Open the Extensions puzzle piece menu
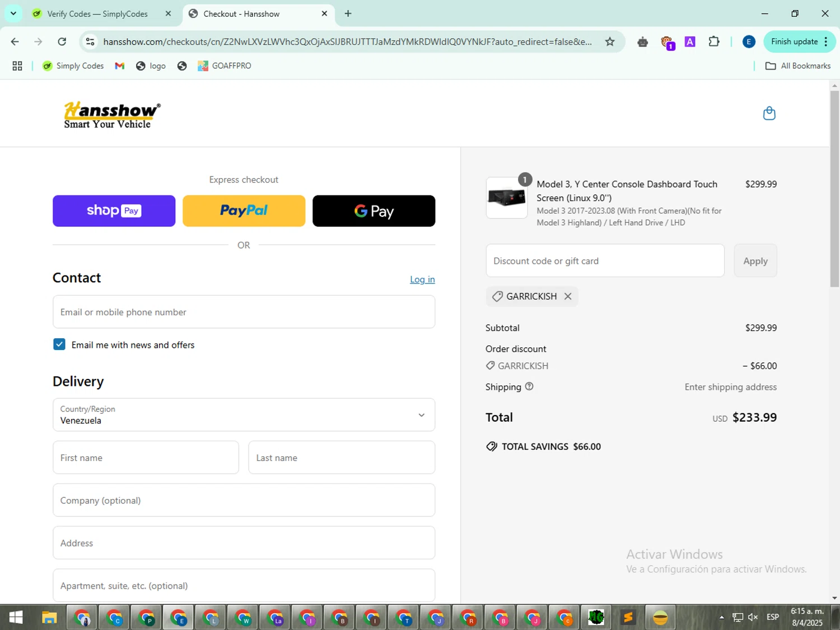This screenshot has height=630, width=840. (713, 41)
